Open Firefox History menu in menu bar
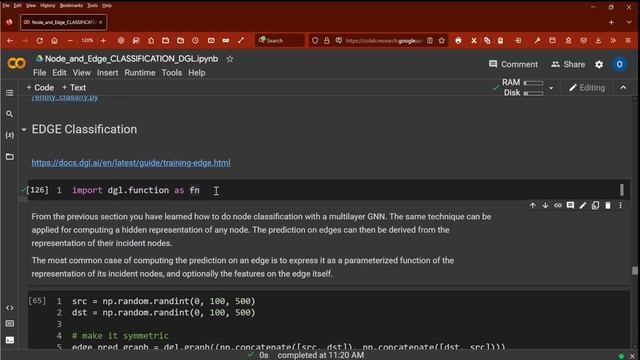640x360 pixels. pos(47,5)
